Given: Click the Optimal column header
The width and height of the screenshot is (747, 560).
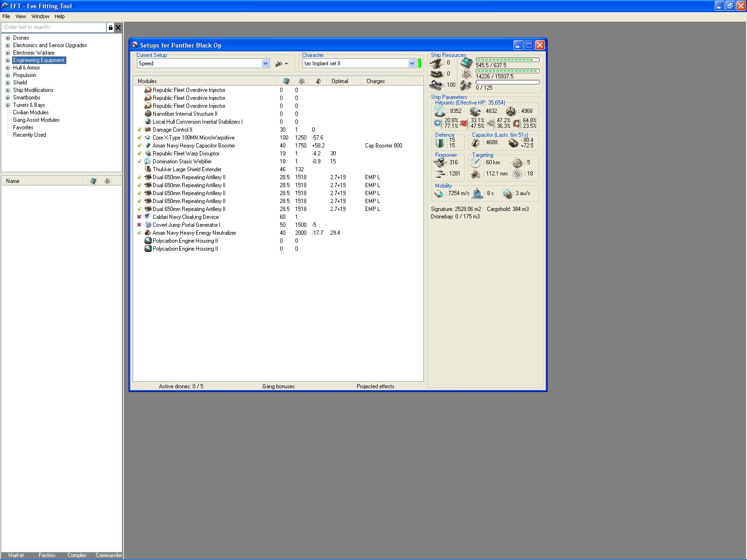Looking at the screenshot, I should coord(344,81).
